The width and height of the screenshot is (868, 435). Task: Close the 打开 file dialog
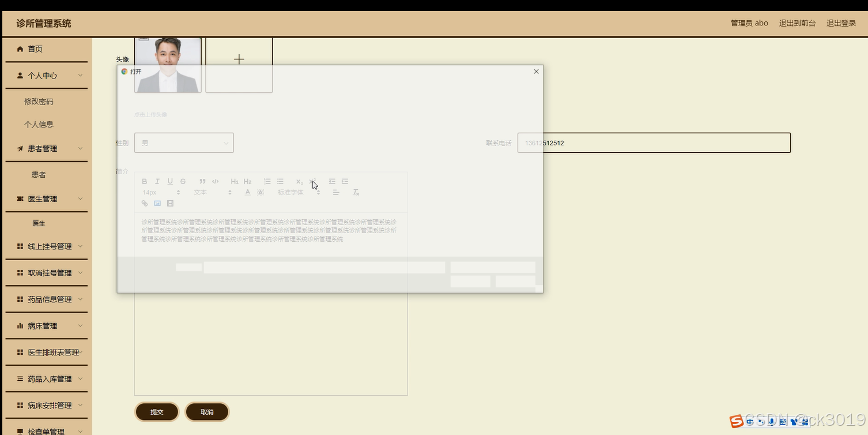tap(536, 72)
